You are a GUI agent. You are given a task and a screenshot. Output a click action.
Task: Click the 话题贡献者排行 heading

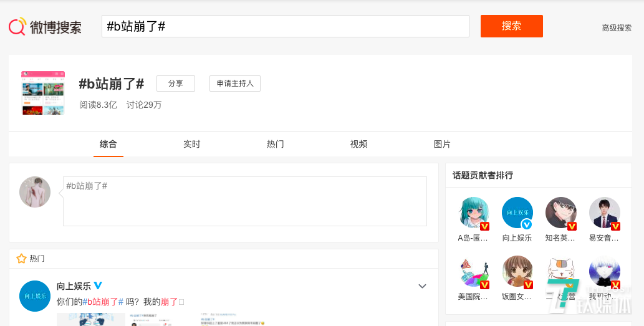483,175
